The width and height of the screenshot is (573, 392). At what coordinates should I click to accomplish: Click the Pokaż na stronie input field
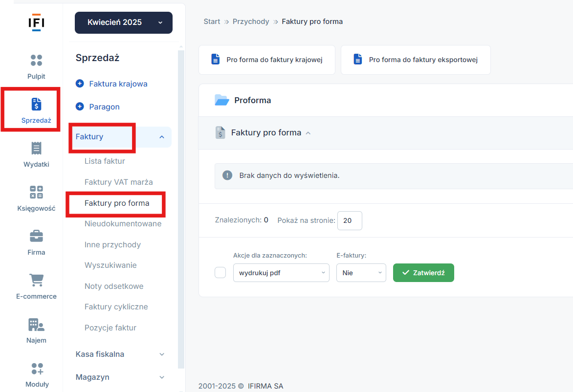click(350, 220)
